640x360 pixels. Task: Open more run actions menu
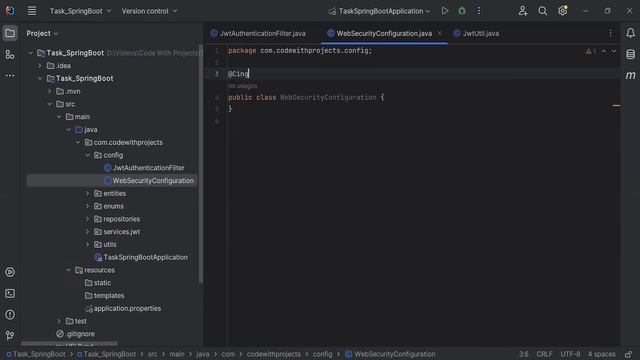coord(479,11)
